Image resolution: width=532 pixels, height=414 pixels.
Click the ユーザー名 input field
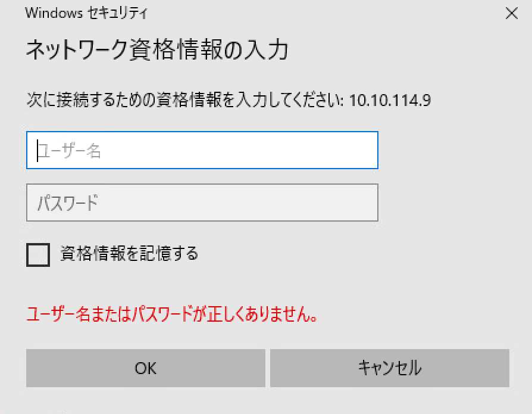(202, 150)
